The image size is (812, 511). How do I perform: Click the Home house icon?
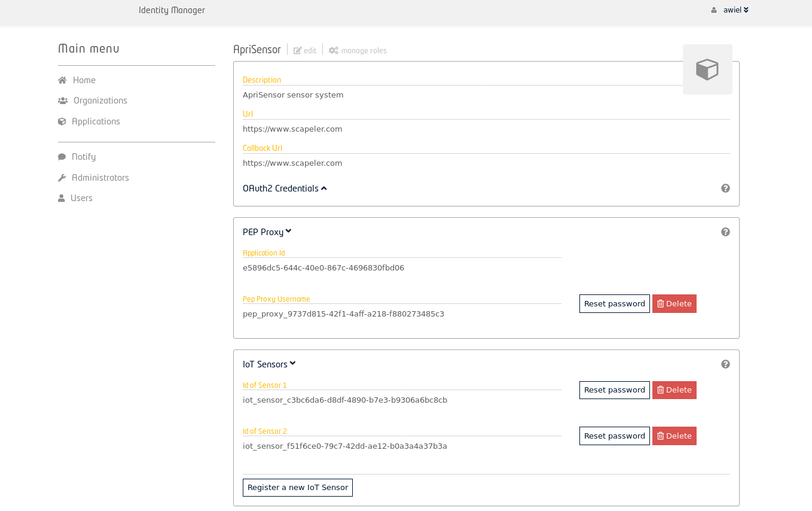(62, 80)
